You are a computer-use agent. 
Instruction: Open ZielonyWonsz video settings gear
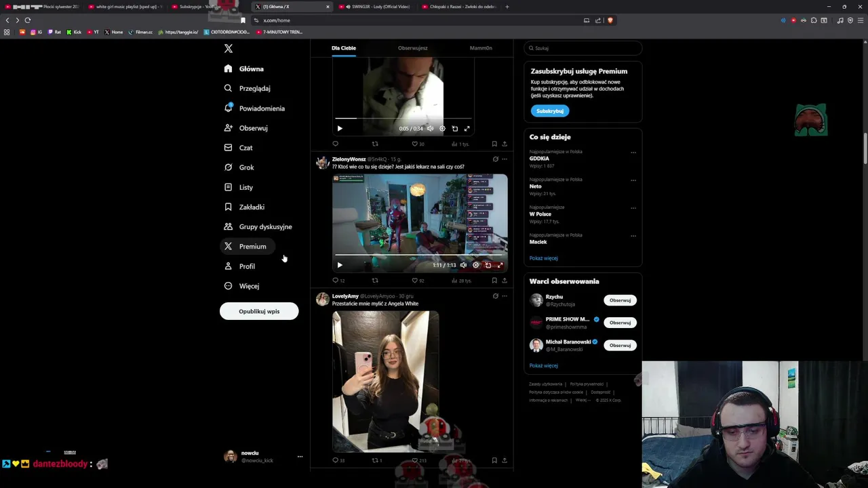point(475,265)
